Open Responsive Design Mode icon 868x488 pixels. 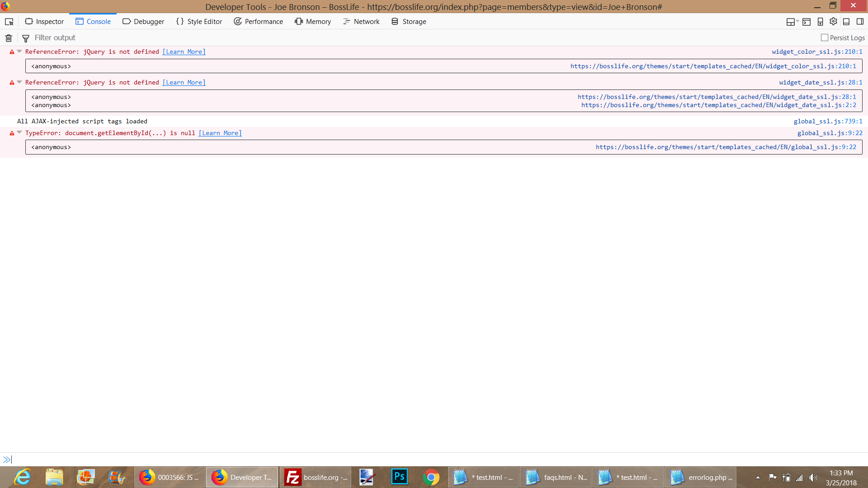[820, 22]
